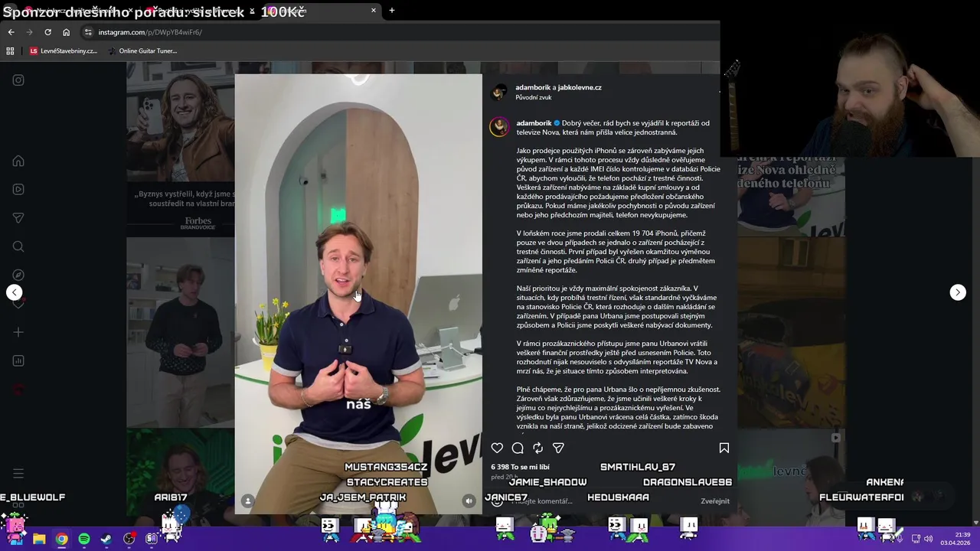Screen dimensions: 980x551
Task: Open the avatar in the post header
Action: tap(499, 93)
